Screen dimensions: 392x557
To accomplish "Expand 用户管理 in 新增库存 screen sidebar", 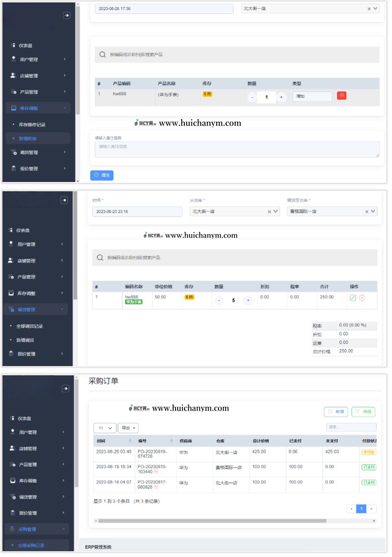I will click(38, 59).
